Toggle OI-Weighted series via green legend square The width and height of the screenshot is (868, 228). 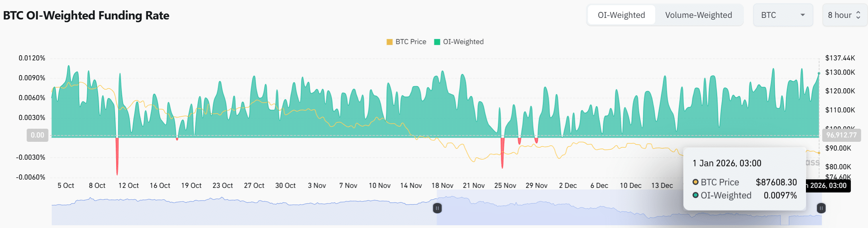click(437, 42)
